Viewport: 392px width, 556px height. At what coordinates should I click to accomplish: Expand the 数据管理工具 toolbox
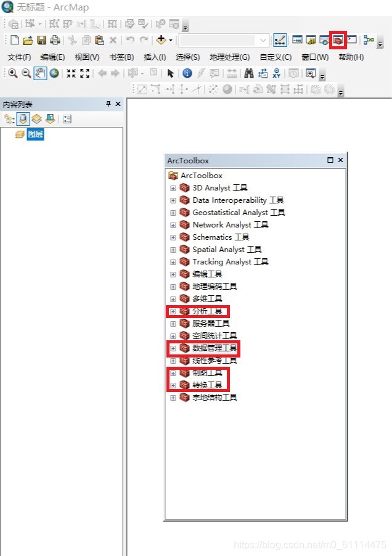(173, 348)
